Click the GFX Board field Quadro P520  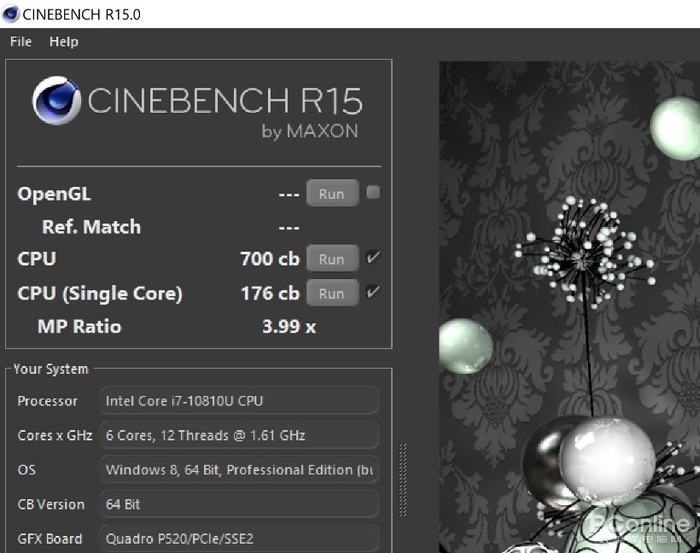pyautogui.click(x=239, y=538)
